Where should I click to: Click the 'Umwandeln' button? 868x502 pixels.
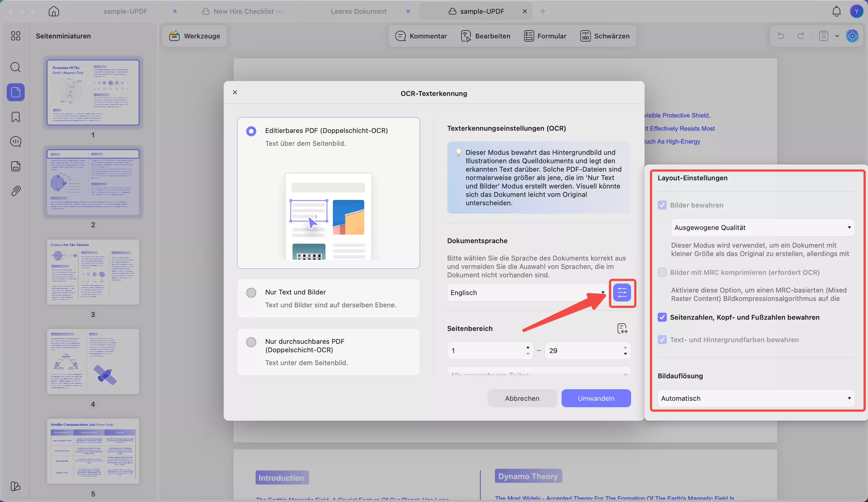(596, 398)
